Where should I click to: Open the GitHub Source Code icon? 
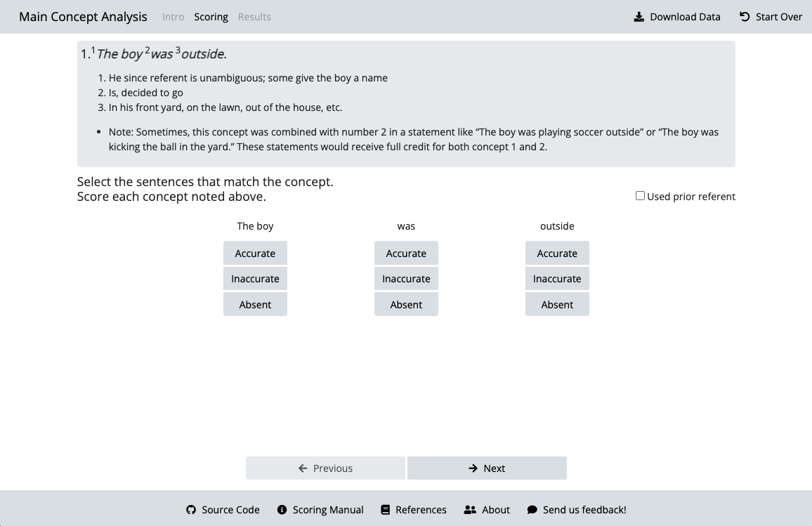(191, 510)
